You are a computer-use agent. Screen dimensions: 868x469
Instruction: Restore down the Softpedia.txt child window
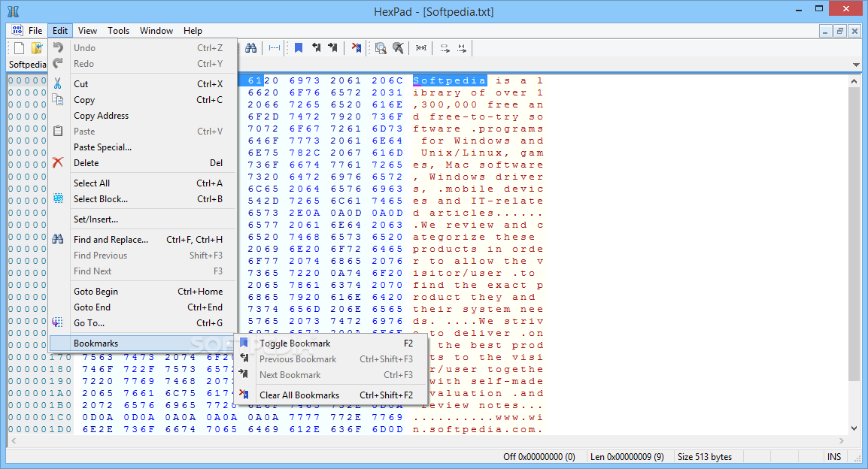839,31
